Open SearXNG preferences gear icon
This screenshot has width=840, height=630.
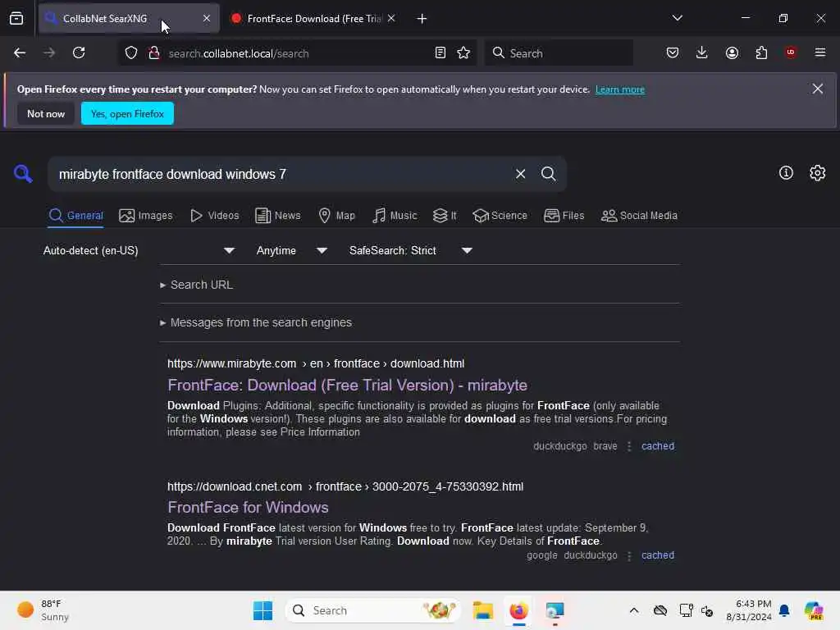click(817, 172)
